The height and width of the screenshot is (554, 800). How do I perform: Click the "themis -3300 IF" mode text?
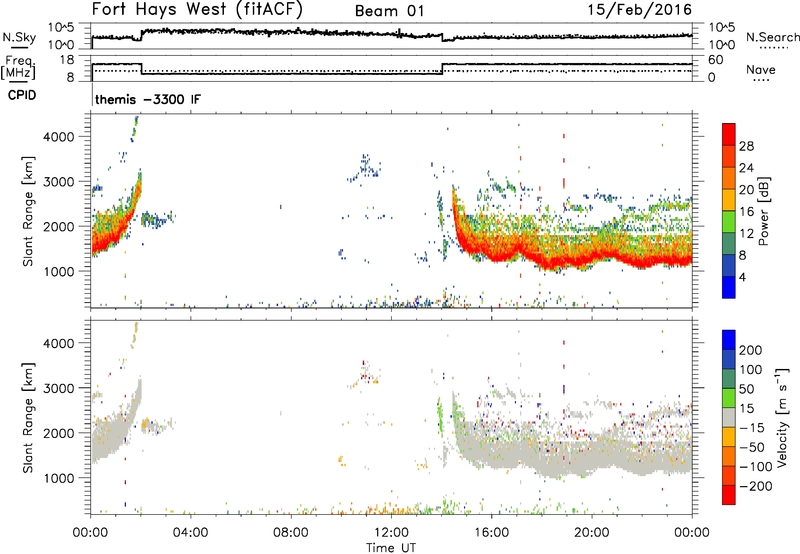click(148, 99)
